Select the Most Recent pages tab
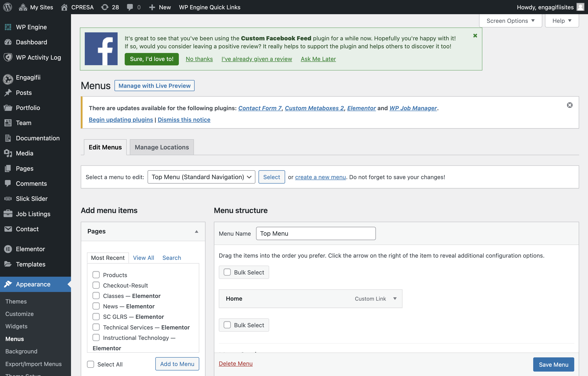 [x=108, y=258]
